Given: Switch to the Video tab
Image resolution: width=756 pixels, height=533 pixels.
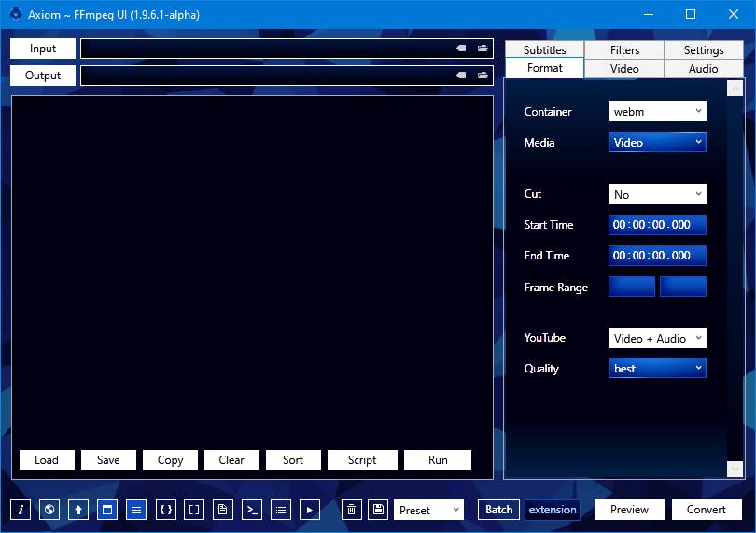Looking at the screenshot, I should [624, 68].
